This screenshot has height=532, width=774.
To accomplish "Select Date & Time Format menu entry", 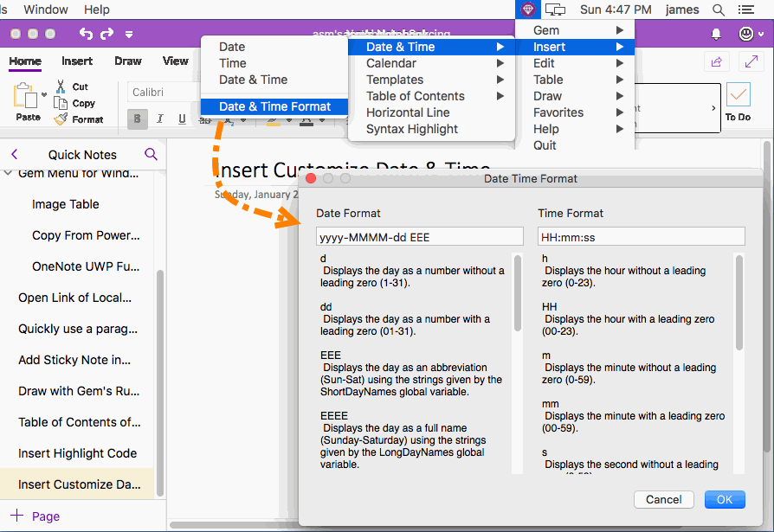I will pos(274,106).
